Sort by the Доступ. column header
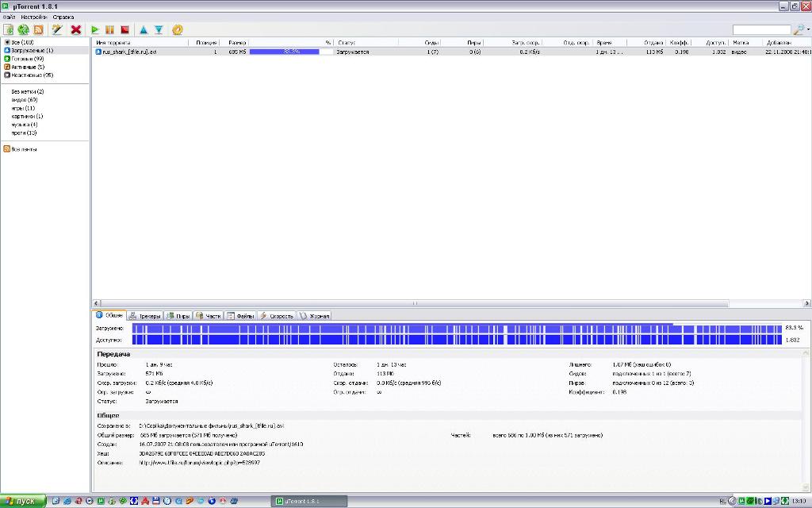812x508 pixels. pos(710,43)
